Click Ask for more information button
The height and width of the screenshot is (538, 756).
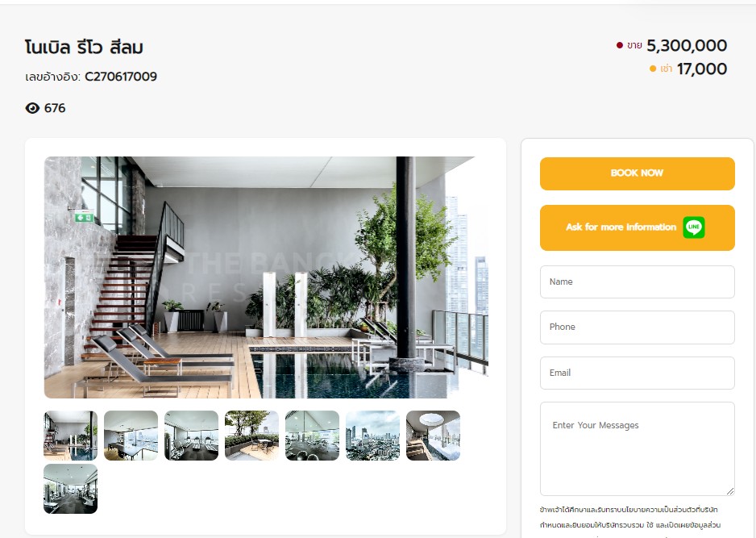[637, 227]
